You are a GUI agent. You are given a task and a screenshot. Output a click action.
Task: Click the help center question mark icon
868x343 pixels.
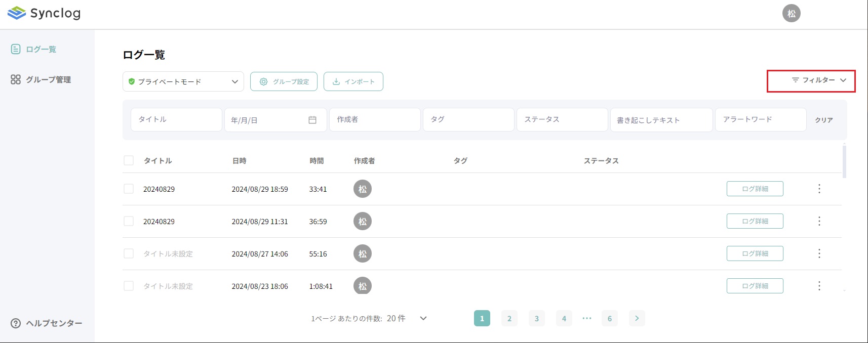16,323
